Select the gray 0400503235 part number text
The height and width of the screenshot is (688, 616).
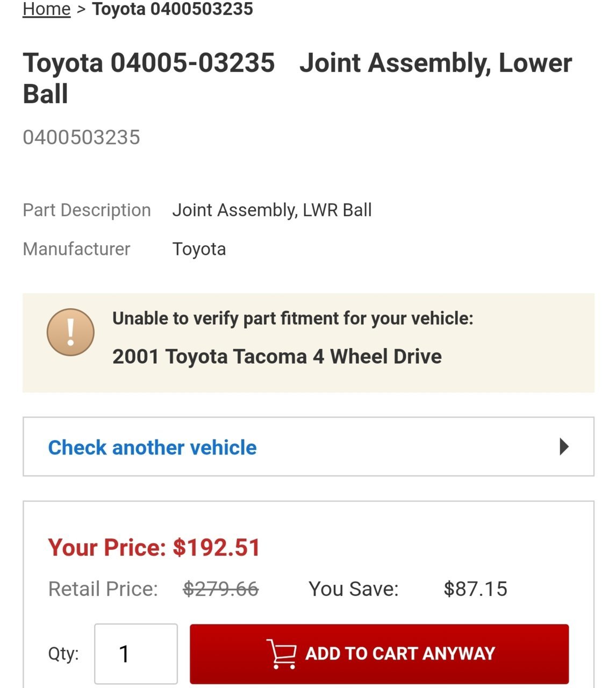[81, 137]
